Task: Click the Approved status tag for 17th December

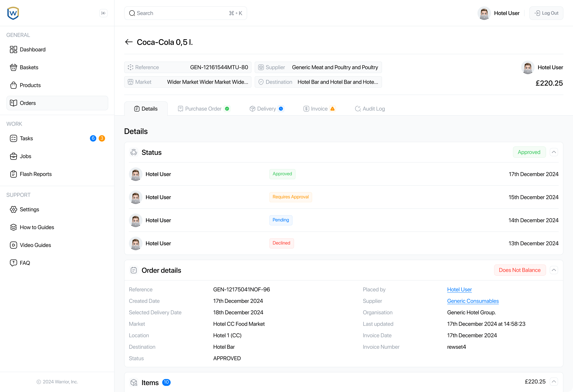Action: tap(282, 174)
